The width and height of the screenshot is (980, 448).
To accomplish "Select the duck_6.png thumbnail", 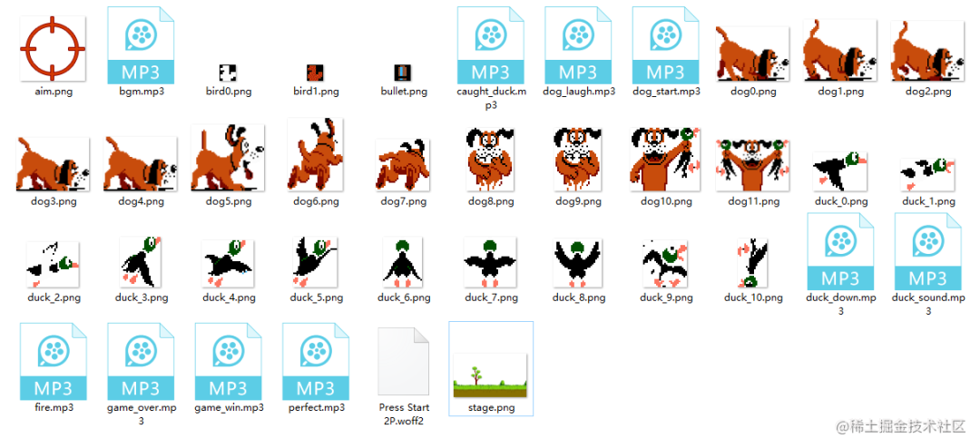I will pos(403,262).
